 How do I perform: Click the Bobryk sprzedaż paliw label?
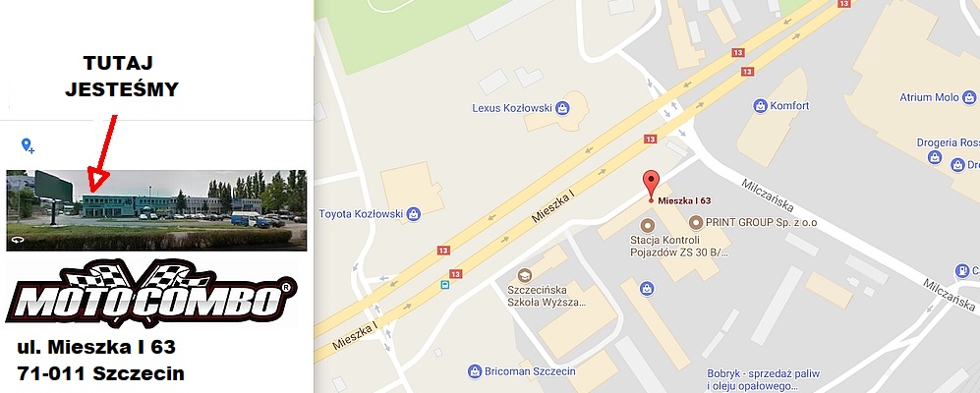[763, 379]
